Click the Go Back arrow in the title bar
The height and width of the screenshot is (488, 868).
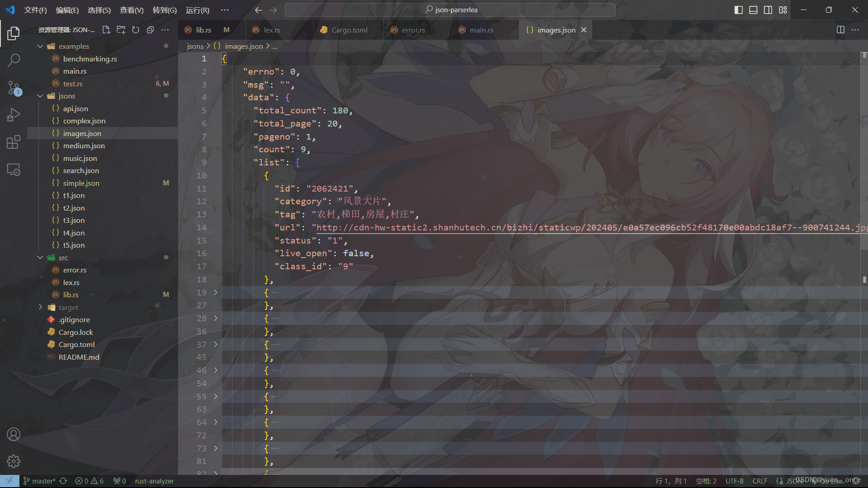coord(258,10)
